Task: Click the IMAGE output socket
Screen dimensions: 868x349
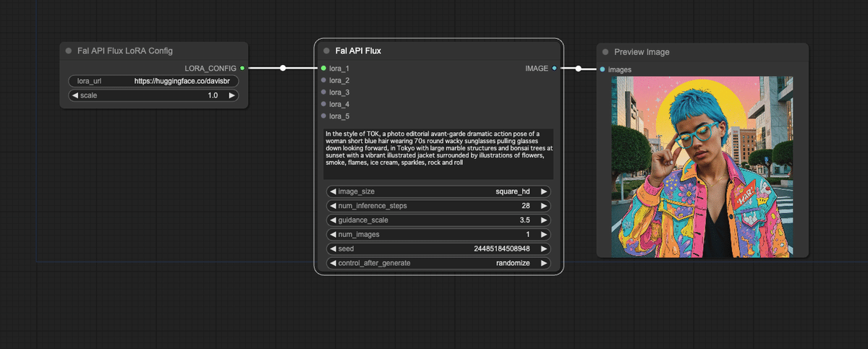Action: pyautogui.click(x=555, y=68)
